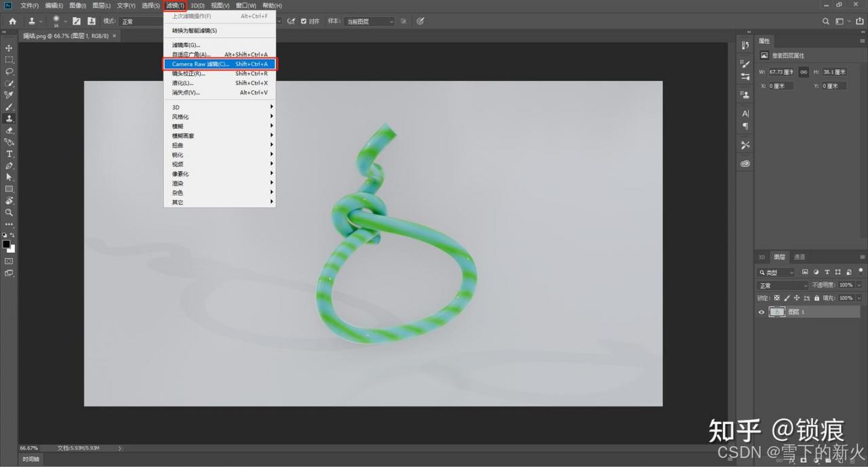Viewport: 868px width, 467px height.
Task: Click the 时间轴 timeline panel label
Action: (x=31, y=460)
